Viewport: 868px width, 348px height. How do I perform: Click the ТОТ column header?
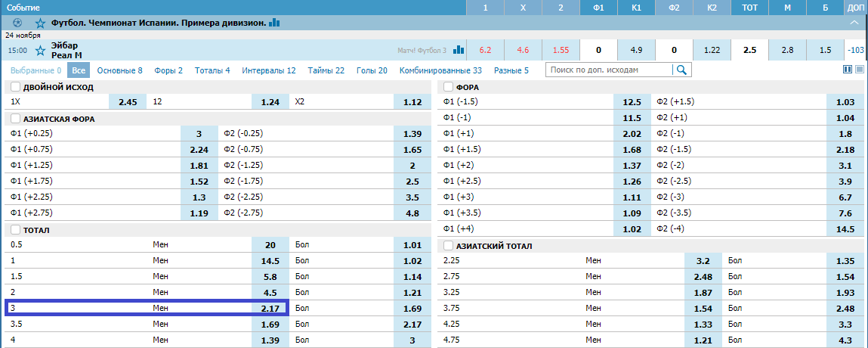[x=749, y=8]
